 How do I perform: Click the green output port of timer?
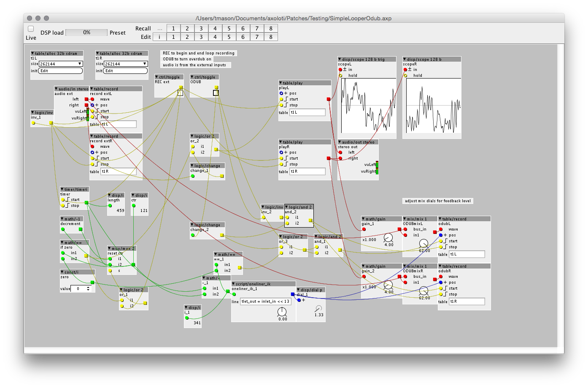[86, 203]
